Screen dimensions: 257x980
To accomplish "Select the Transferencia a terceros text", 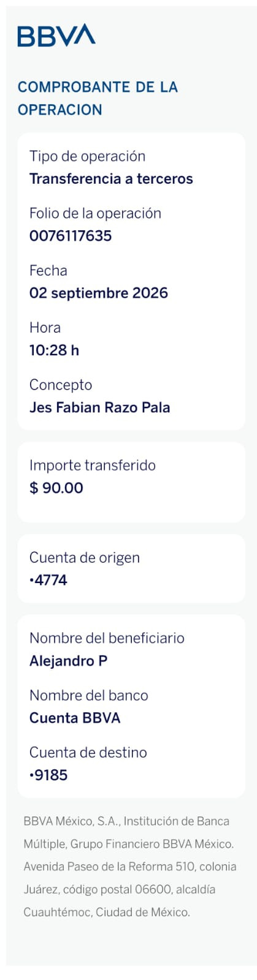I will [111, 179].
